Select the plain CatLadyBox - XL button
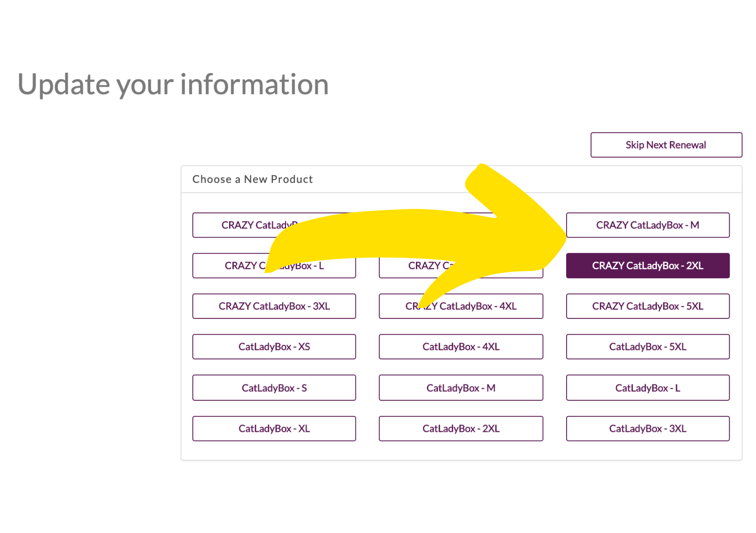756x533 pixels. [x=274, y=428]
